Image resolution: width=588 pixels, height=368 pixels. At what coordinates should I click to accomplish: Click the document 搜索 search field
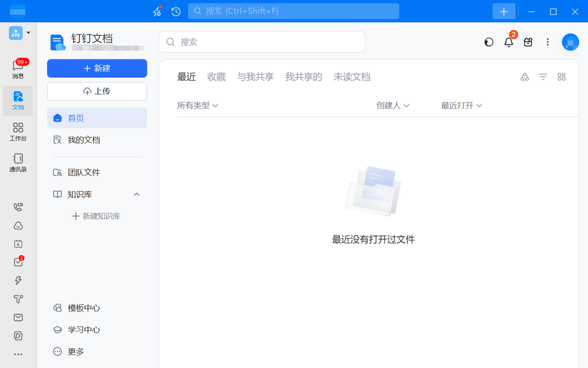tap(262, 42)
